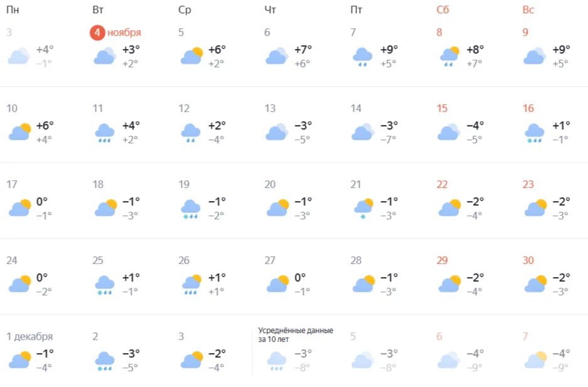Click the cloudy icon on November 13

click(276, 132)
